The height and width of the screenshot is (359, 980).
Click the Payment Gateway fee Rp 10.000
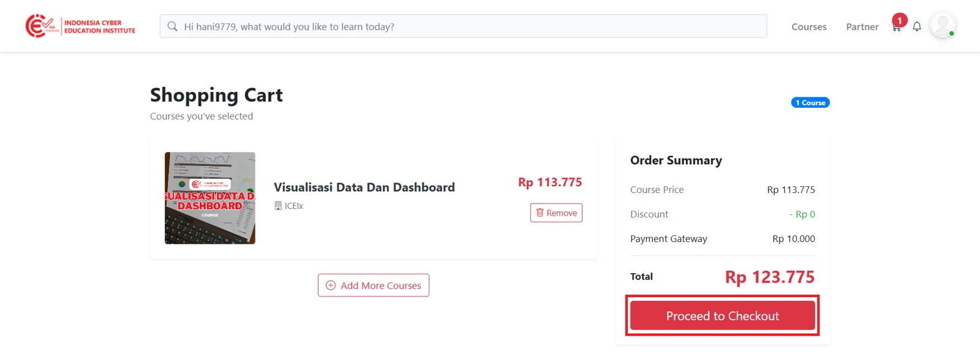(x=794, y=239)
